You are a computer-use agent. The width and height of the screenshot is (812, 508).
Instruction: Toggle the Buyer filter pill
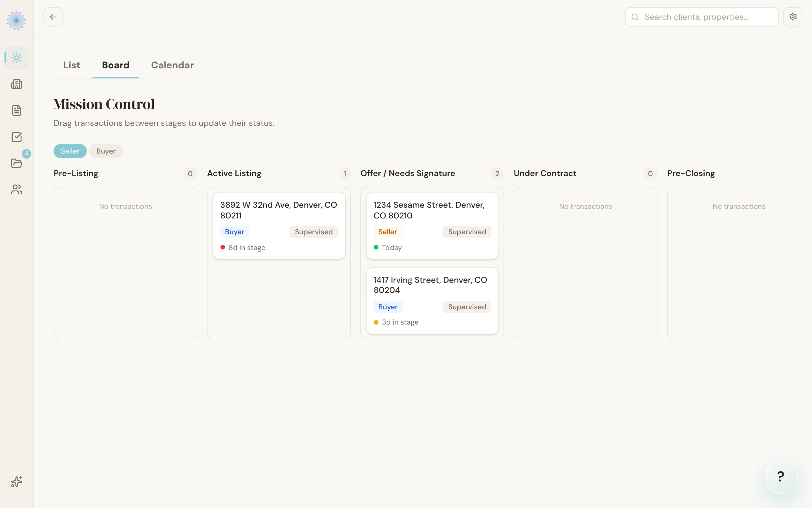[x=106, y=151]
